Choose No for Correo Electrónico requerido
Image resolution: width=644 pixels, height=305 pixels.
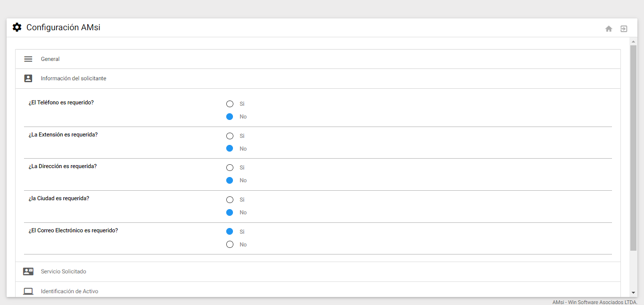coord(230,245)
